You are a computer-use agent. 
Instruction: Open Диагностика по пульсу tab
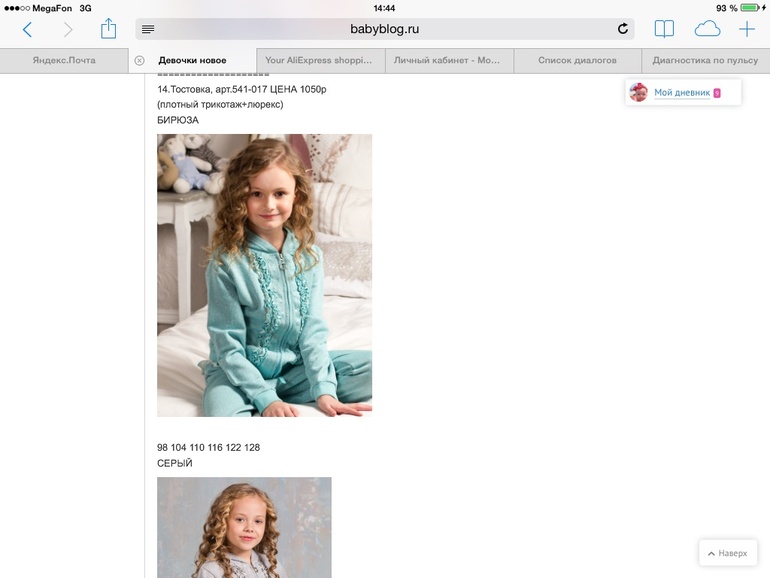click(x=706, y=60)
